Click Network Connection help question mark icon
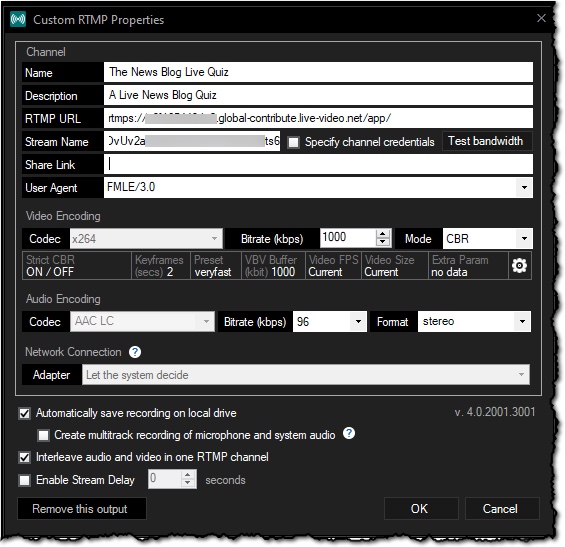 (x=135, y=352)
